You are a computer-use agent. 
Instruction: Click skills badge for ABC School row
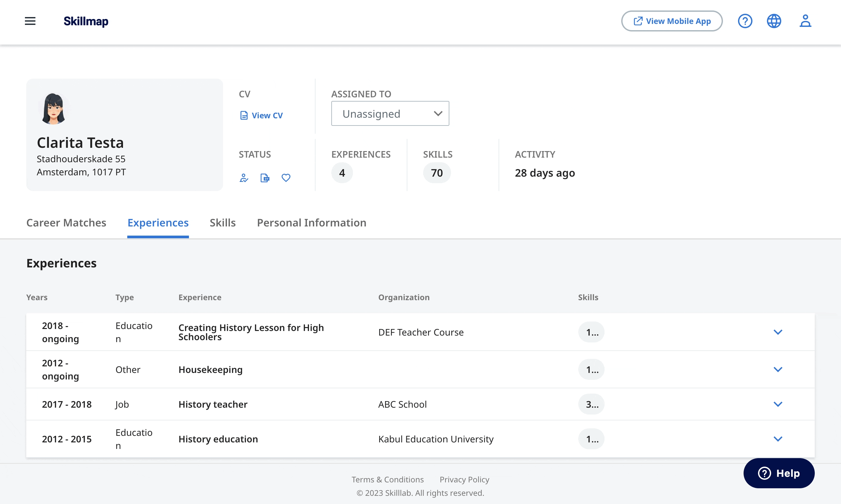coord(591,404)
